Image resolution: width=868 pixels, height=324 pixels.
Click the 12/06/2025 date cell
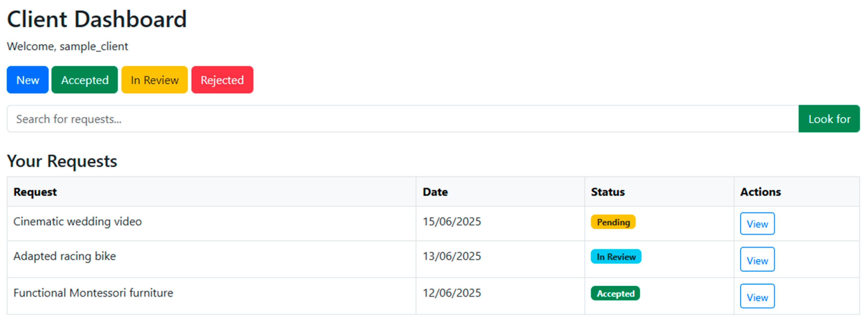(x=451, y=293)
